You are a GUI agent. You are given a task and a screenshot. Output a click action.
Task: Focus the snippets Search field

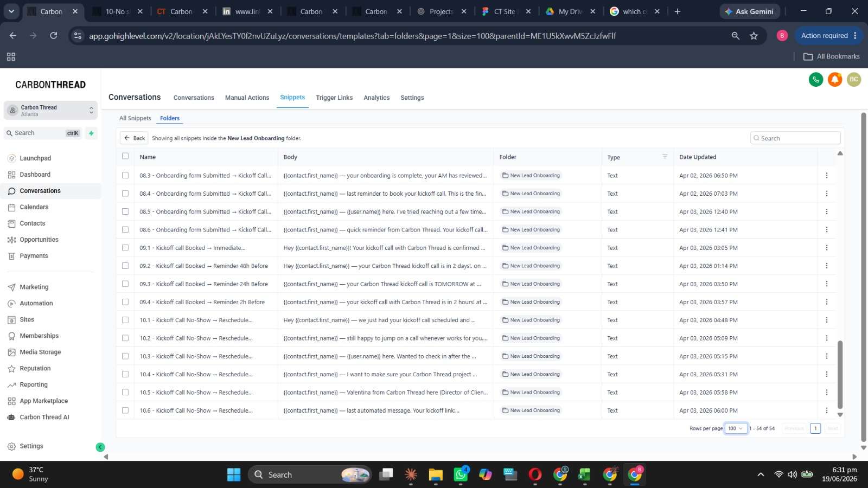795,138
